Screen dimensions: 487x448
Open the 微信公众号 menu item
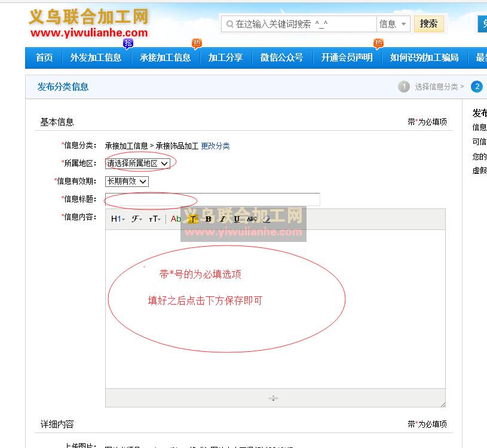(281, 57)
